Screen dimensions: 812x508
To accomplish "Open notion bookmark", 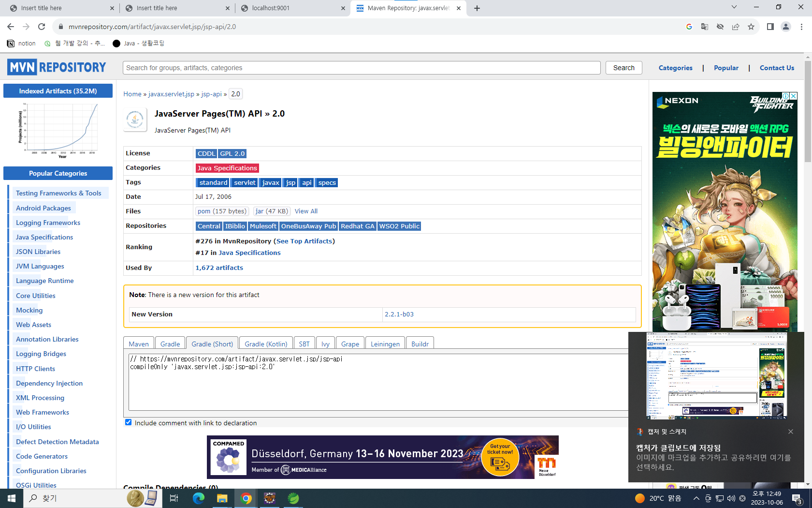I will pyautogui.click(x=22, y=44).
